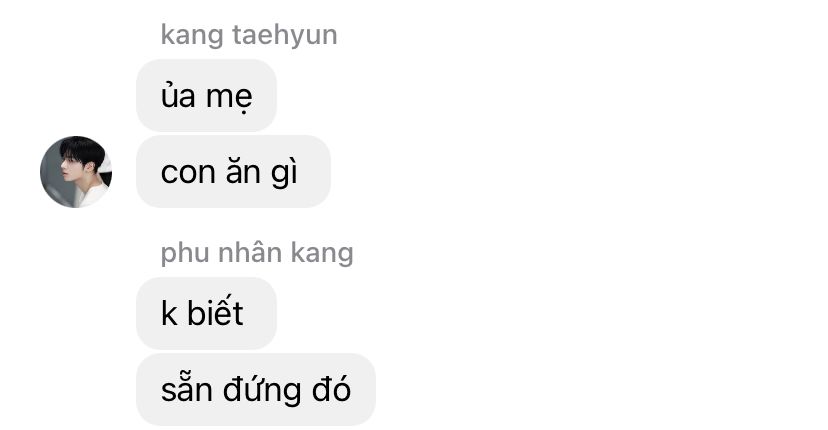Select the 'con ăn gì' message bubble
This screenshot has height=430, width=828.
click(233, 171)
